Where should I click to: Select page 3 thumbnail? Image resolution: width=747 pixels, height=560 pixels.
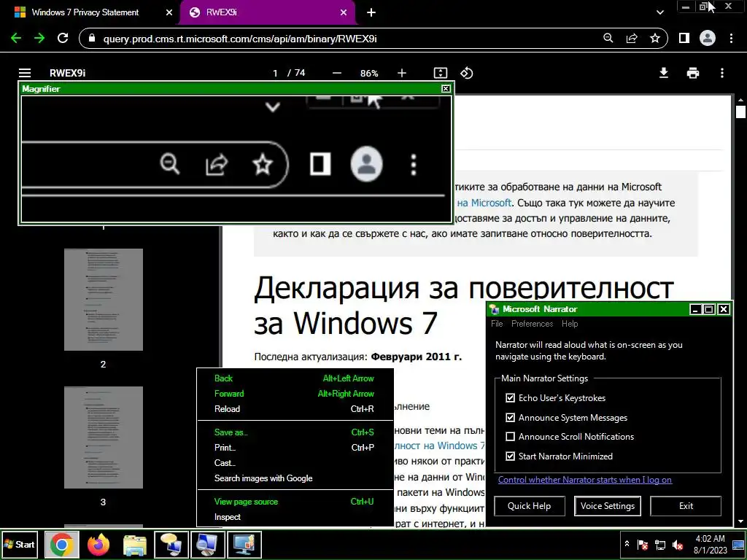pos(104,437)
